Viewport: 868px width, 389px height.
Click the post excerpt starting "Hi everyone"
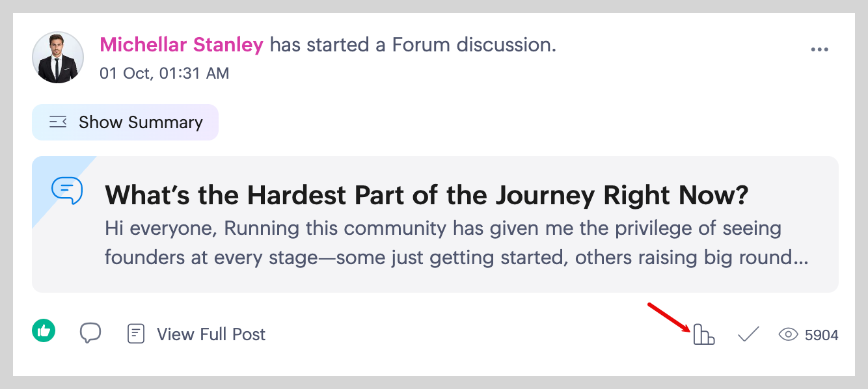[x=442, y=229]
